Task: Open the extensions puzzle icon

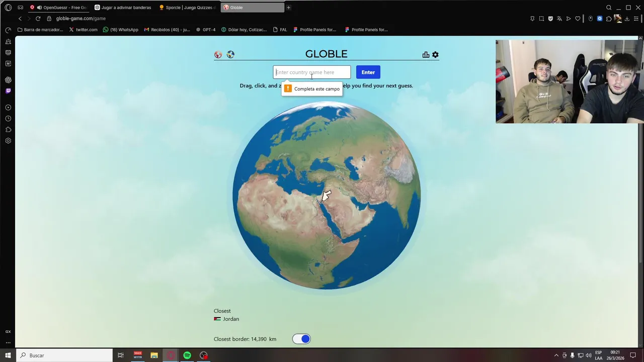Action: [x=609, y=19]
